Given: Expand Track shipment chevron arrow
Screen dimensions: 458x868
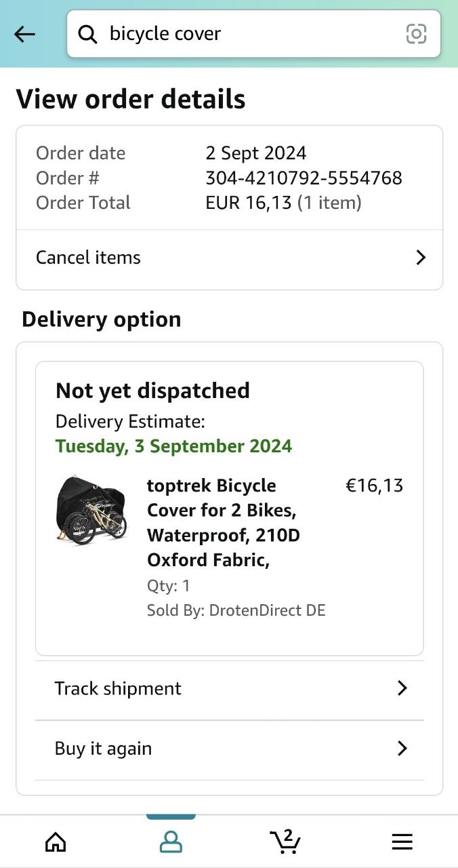Looking at the screenshot, I should point(402,688).
